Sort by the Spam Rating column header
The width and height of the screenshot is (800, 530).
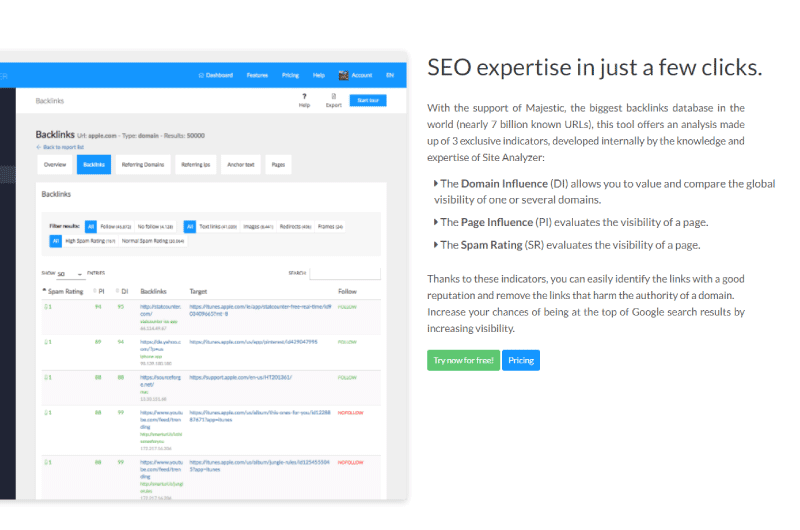pyautogui.click(x=63, y=291)
